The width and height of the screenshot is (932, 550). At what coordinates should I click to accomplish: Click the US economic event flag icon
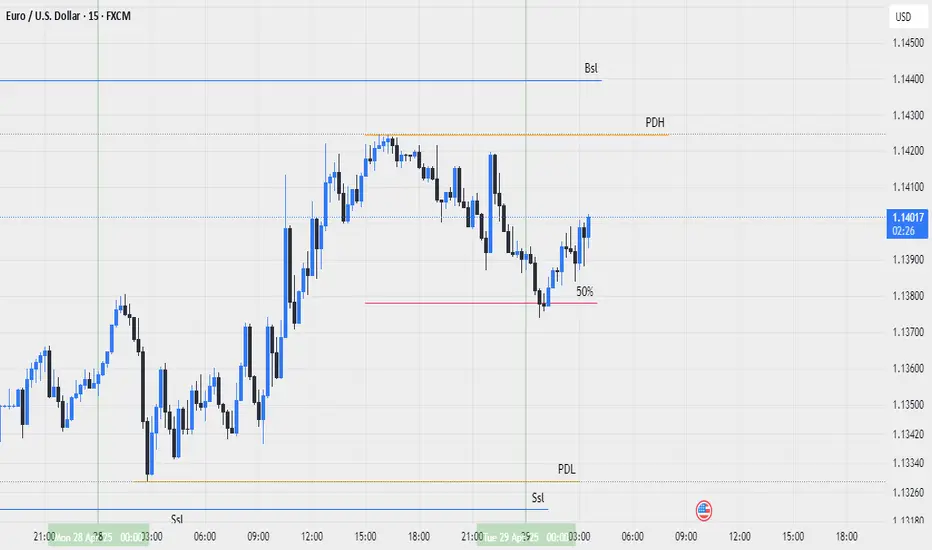click(x=704, y=510)
